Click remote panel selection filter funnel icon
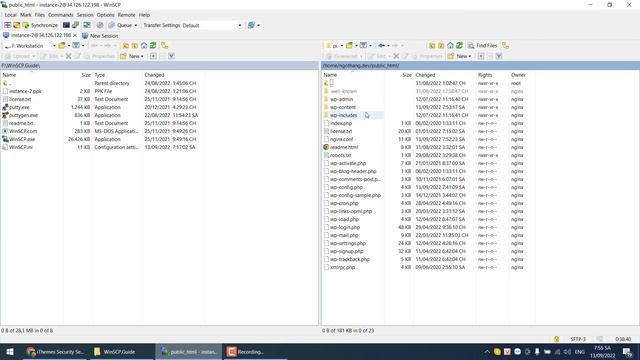The image size is (640, 360). 499,56
